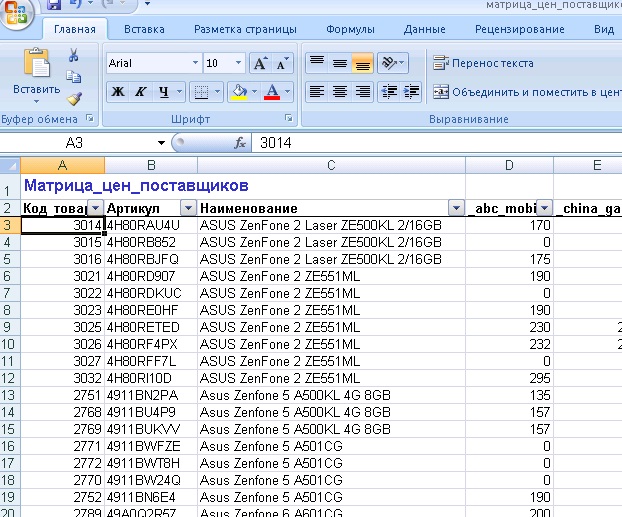The height and width of the screenshot is (517, 622).
Task: Click the Save icon in quick access toolbar
Action: point(54,4)
